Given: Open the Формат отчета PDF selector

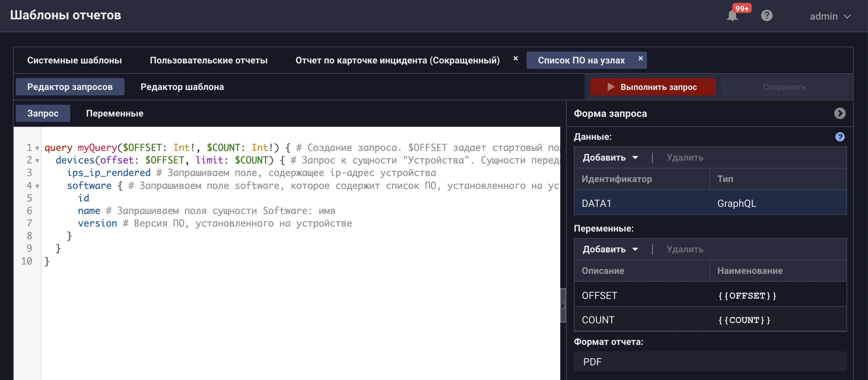Looking at the screenshot, I should [710, 361].
